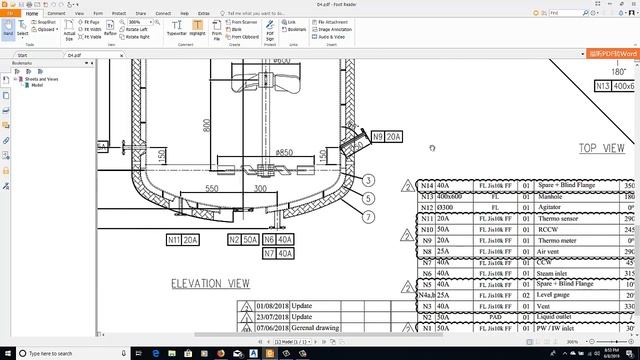
Task: Open Microsoft Edge from taskbar
Action: click(x=156, y=353)
